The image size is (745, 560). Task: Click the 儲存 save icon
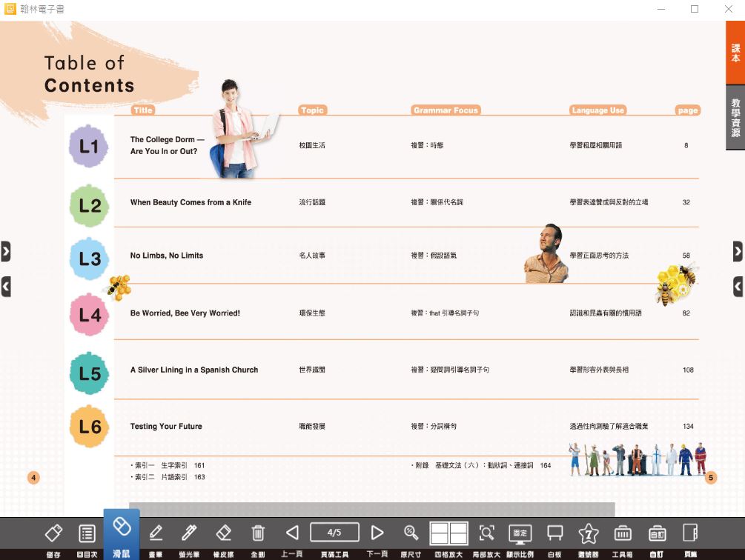coord(53,533)
